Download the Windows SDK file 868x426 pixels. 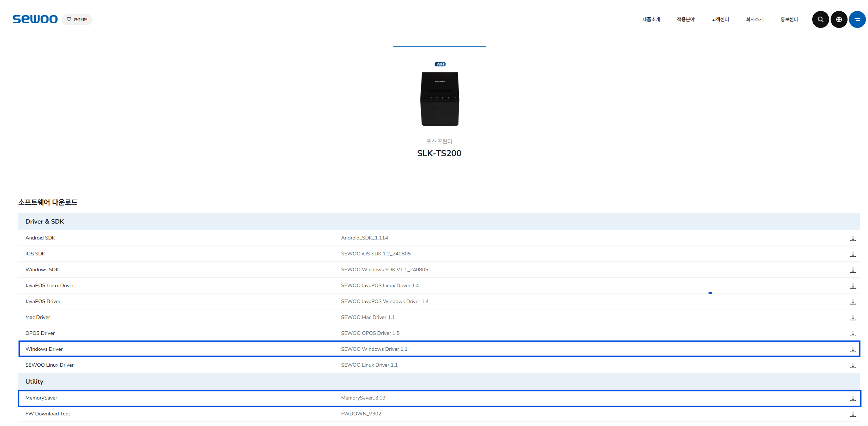pyautogui.click(x=852, y=270)
